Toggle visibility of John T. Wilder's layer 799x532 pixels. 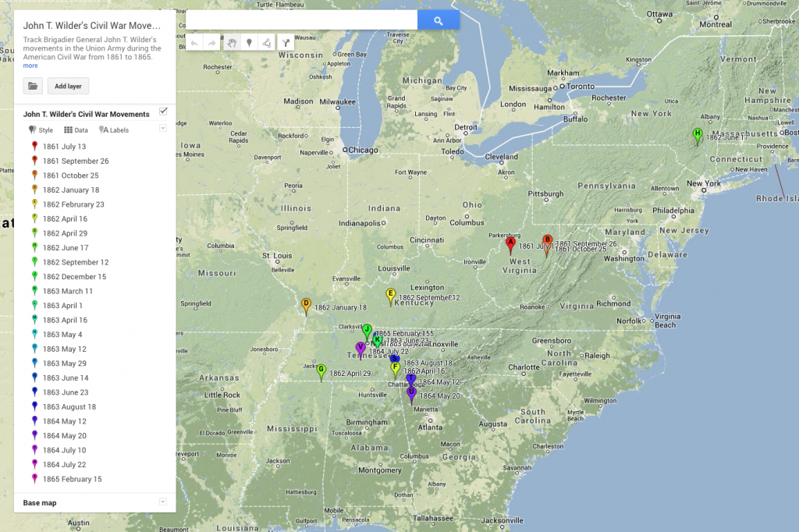(x=163, y=111)
